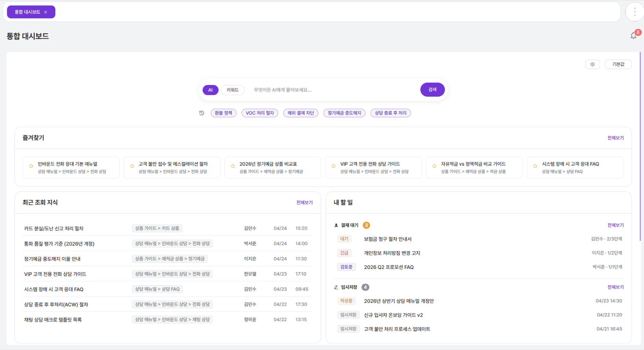Unstar 2026년 정기예금 상품 비교표 favorite
644x350 pixels.
pyautogui.click(x=233, y=166)
